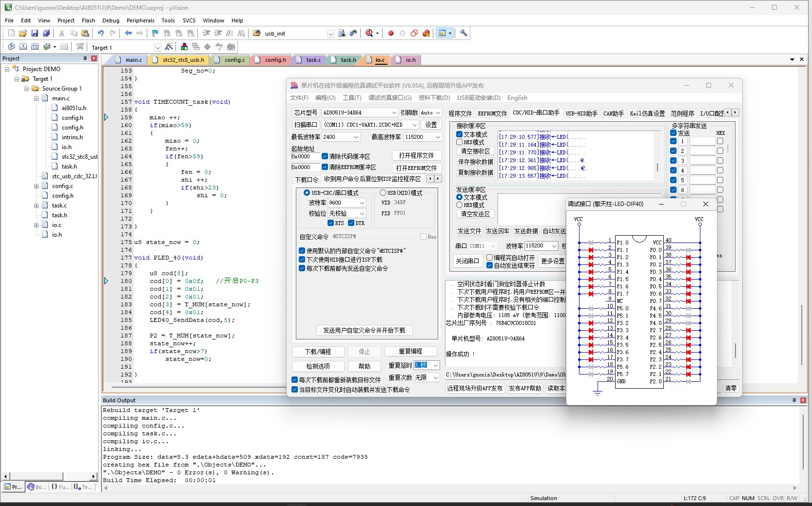The height and width of the screenshot is (506, 812).
Task: Click the Project panel horizontal scrollbar
Action: coord(49,476)
